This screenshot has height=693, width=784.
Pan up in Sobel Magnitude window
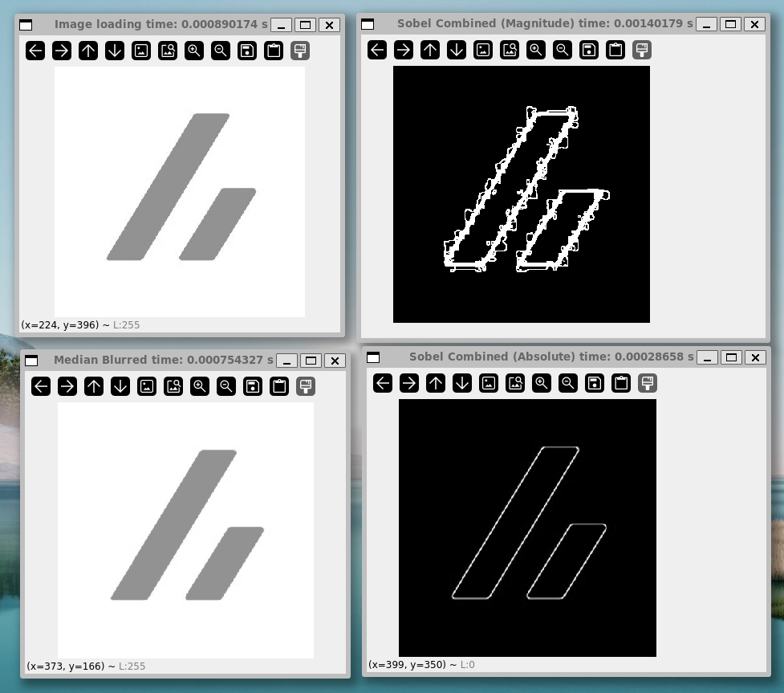[x=430, y=50]
